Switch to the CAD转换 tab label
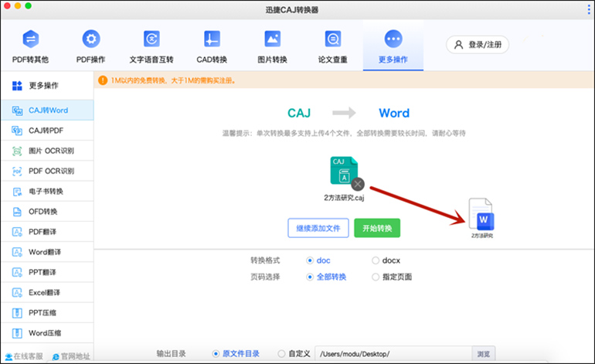The height and width of the screenshot is (364, 595). click(x=212, y=60)
